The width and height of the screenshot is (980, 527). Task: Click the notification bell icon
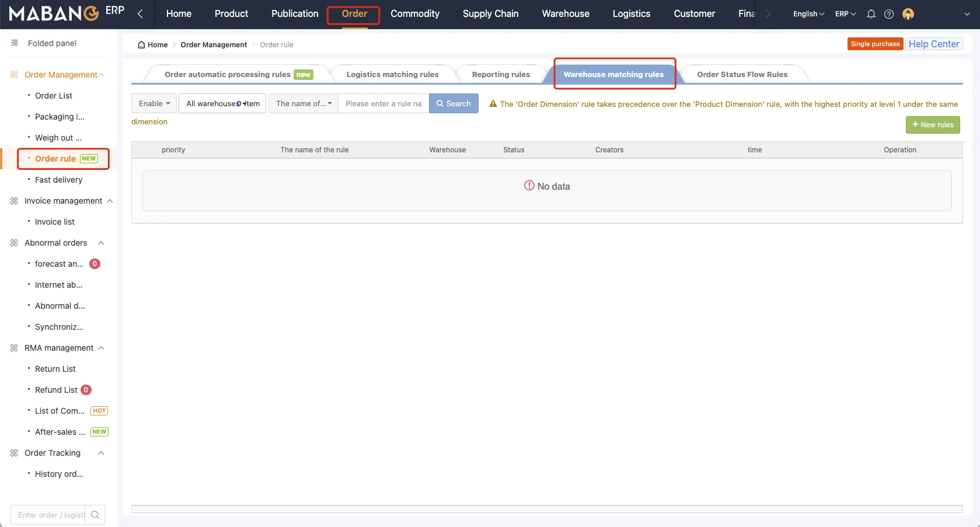(871, 14)
